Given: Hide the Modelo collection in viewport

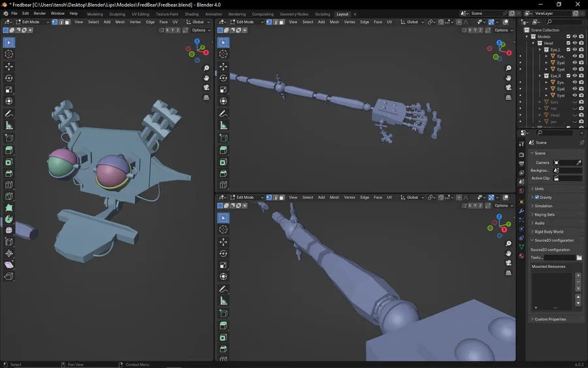Looking at the screenshot, I should [x=574, y=37].
